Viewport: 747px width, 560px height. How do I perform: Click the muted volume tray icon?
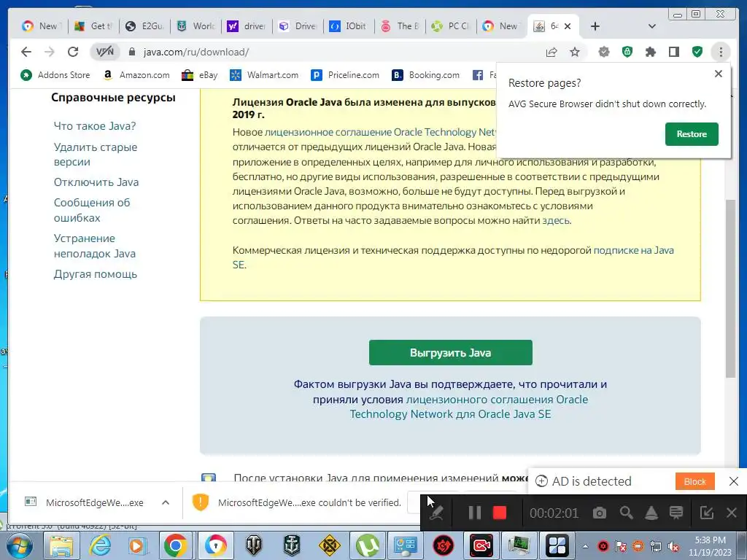tap(673, 546)
